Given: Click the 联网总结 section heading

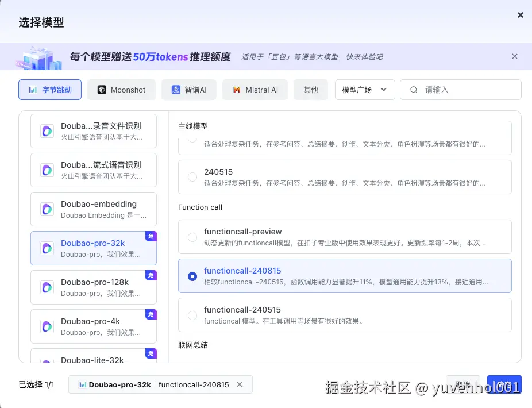Looking at the screenshot, I should coord(193,345).
